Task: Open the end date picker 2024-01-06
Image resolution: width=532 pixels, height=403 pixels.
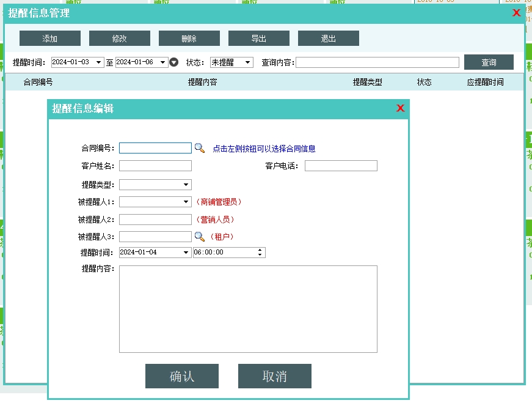Action: coord(163,62)
